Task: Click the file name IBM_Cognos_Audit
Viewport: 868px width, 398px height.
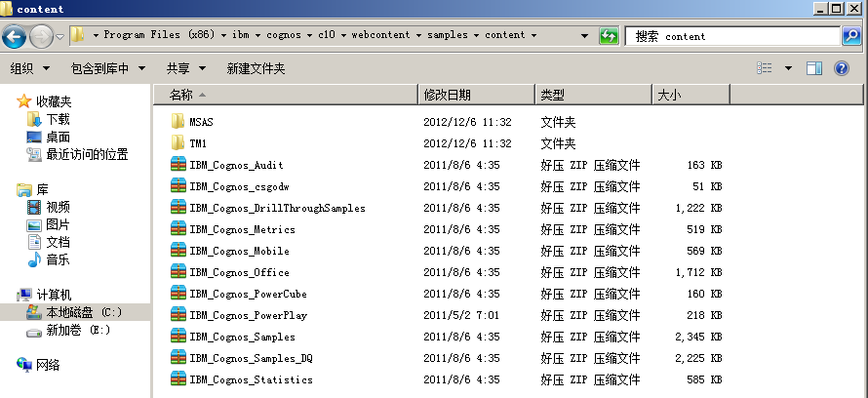Action: pos(236,165)
